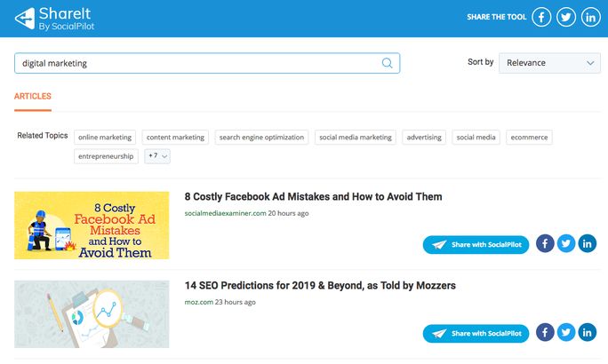608x364 pixels.
Task: Share the tool on LinkedIn in header
Action: coord(590,18)
